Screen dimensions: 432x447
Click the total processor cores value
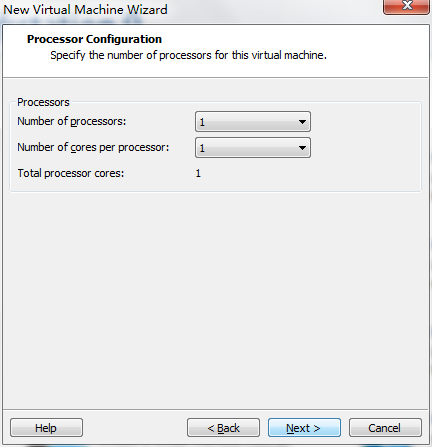[x=198, y=173]
